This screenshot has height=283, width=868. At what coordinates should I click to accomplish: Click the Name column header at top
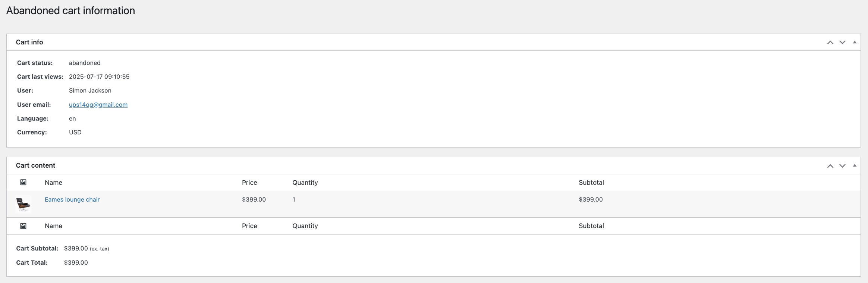click(x=53, y=183)
